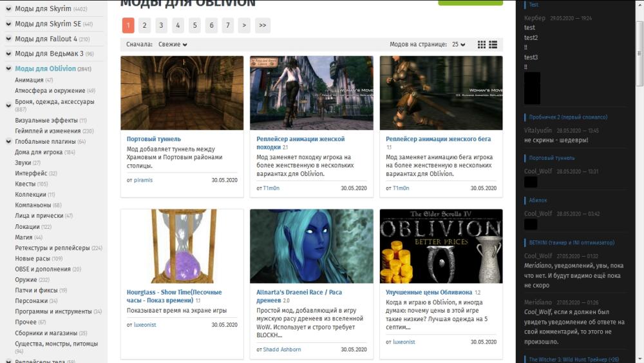Open Патчи и фиксы category
644x363 pixels.
coord(36,290)
